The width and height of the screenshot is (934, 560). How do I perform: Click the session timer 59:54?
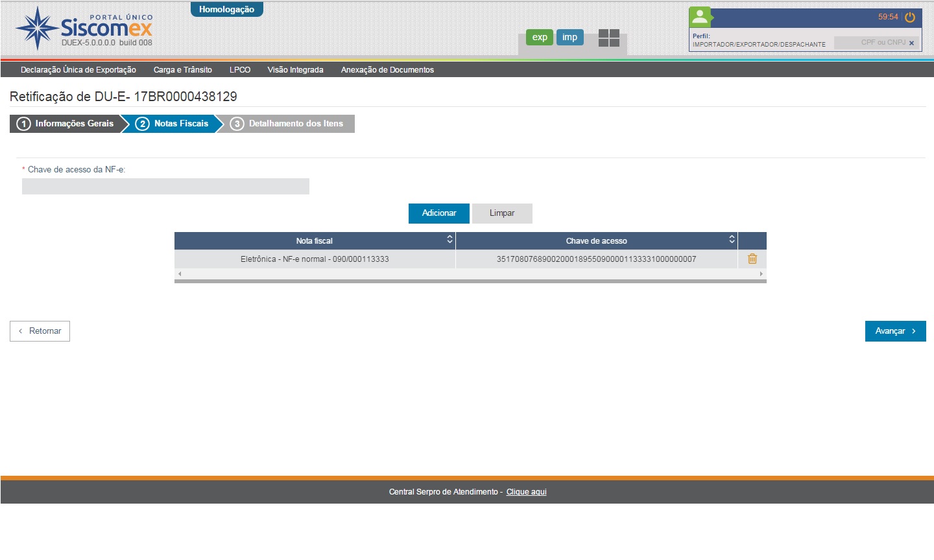pyautogui.click(x=888, y=17)
